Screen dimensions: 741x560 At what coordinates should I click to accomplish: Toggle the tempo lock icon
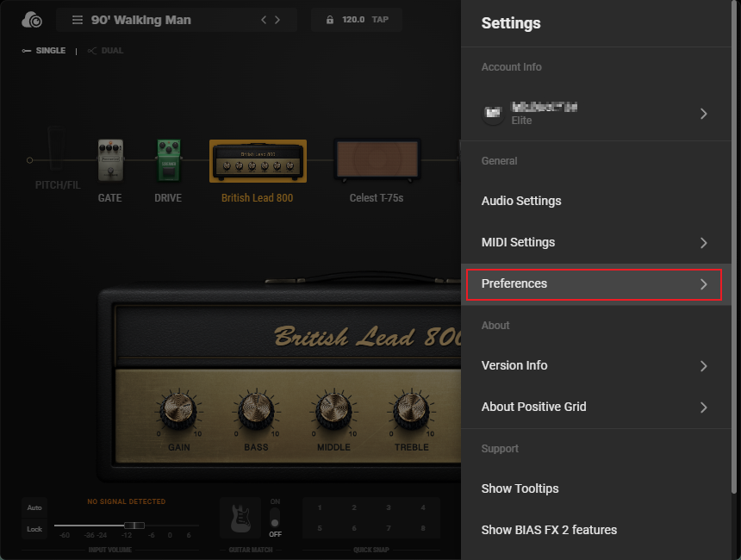(330, 20)
